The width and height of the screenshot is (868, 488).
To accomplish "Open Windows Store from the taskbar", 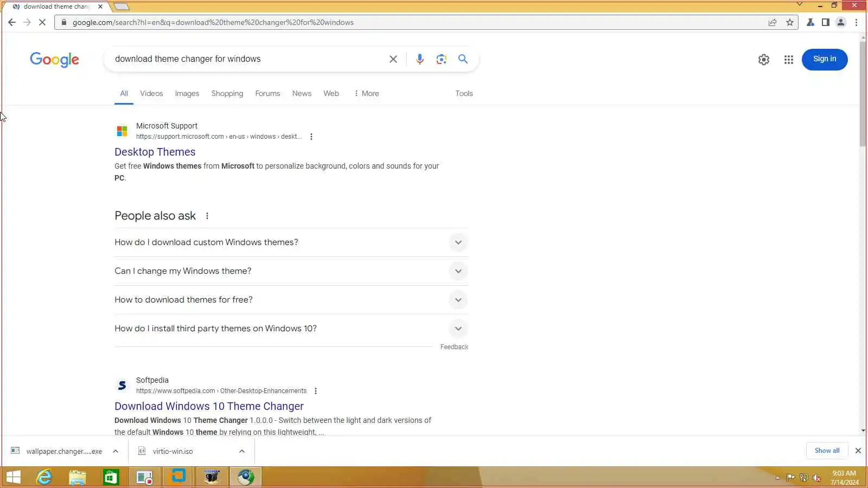I will pyautogui.click(x=111, y=477).
